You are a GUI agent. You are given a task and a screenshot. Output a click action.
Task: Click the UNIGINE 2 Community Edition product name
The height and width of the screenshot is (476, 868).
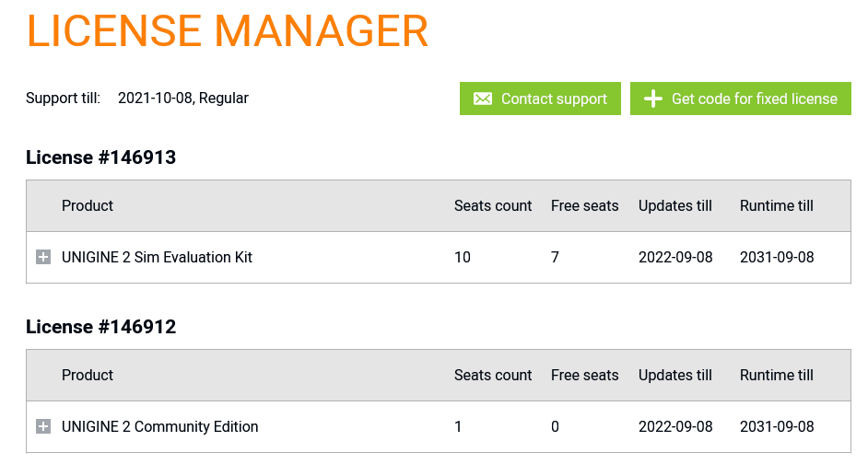[x=160, y=426]
